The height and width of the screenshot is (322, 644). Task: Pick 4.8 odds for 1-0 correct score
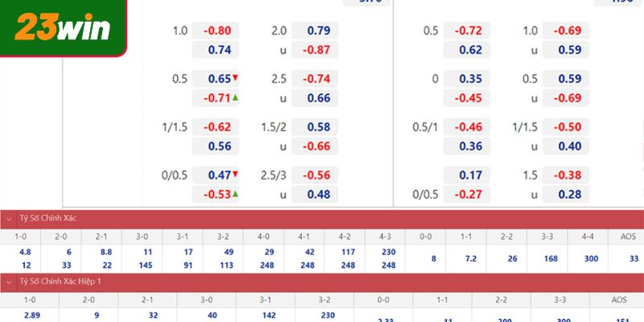tap(25, 252)
